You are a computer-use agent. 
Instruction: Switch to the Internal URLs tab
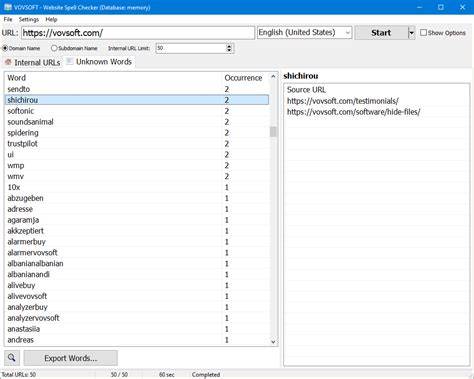tap(33, 62)
